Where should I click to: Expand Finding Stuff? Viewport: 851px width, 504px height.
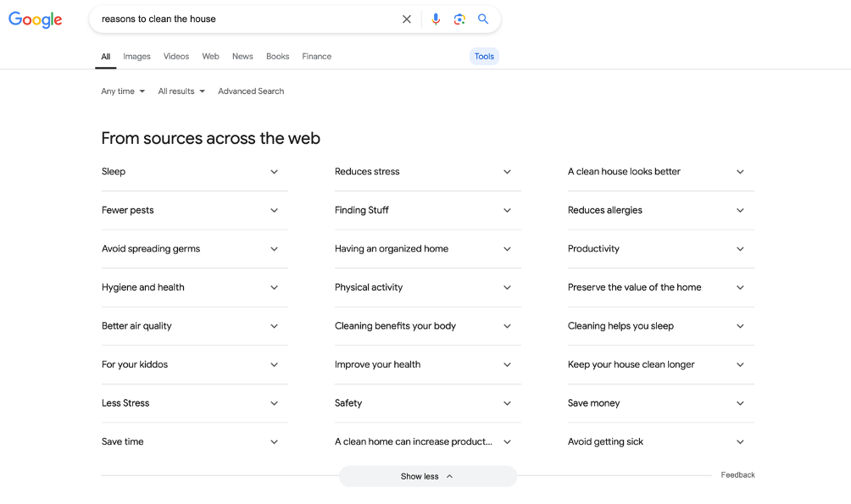click(x=428, y=210)
